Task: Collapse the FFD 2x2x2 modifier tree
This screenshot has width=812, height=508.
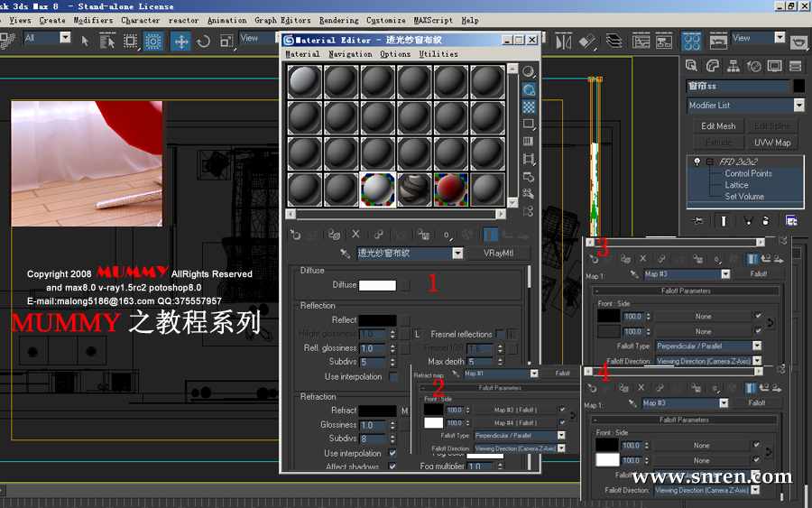Action: [x=709, y=162]
